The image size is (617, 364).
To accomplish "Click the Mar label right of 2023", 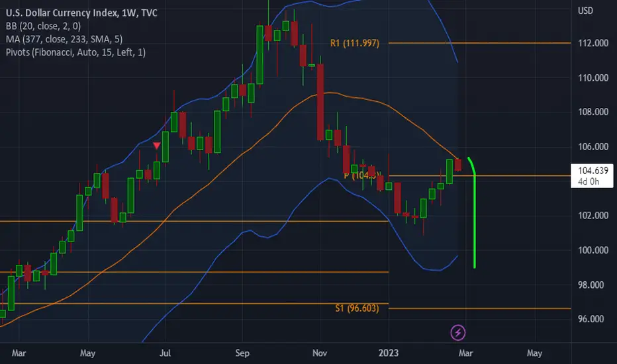I will pyautogui.click(x=465, y=353).
